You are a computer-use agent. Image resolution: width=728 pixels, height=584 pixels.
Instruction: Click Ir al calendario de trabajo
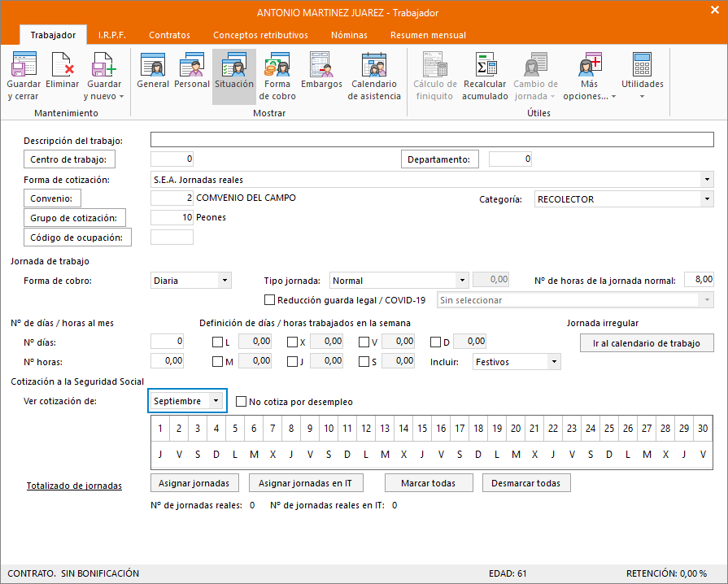647,343
